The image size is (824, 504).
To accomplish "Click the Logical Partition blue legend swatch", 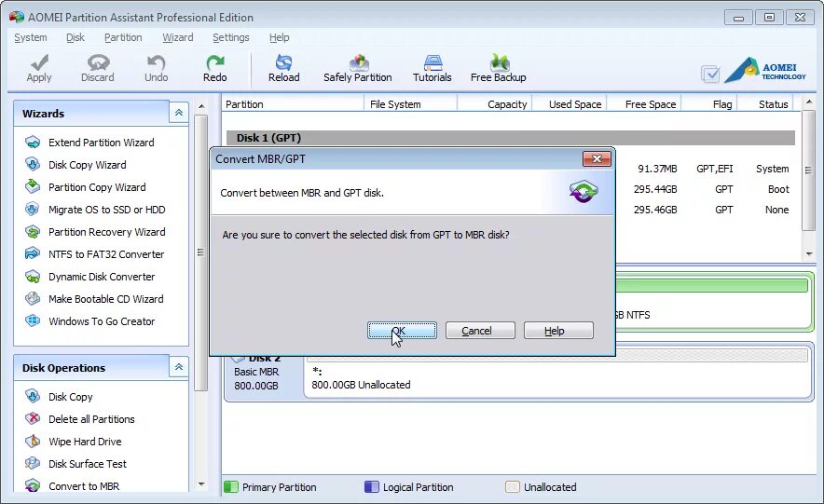I will point(372,486).
